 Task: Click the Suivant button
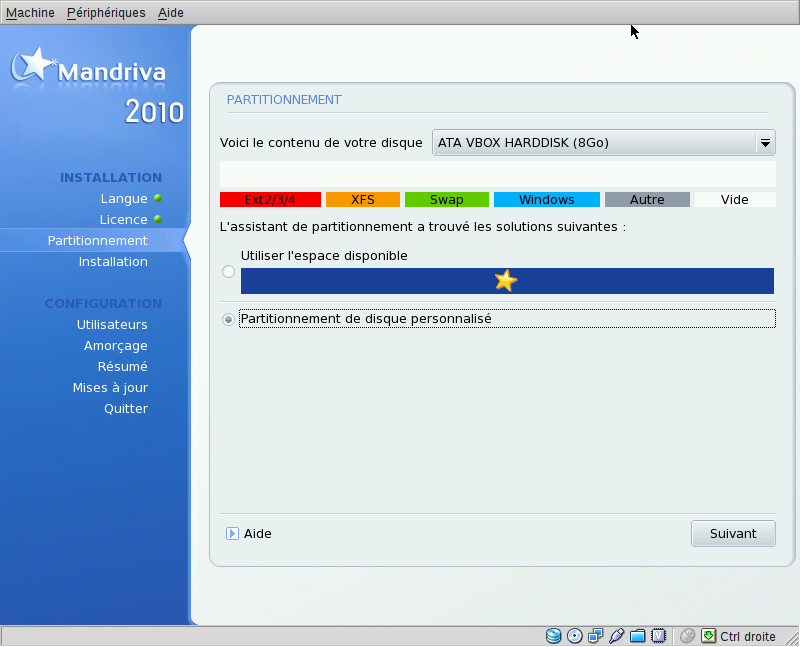(x=733, y=534)
